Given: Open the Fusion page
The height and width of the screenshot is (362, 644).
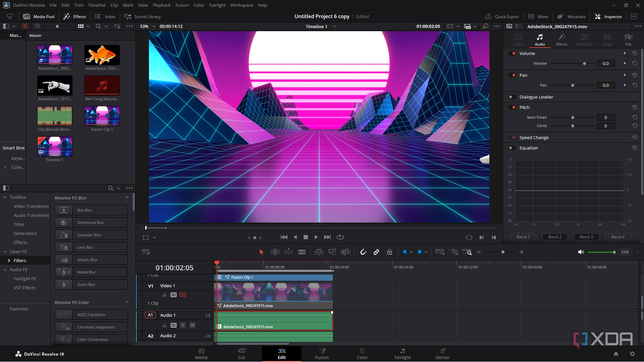Looking at the screenshot, I should click(x=322, y=354).
